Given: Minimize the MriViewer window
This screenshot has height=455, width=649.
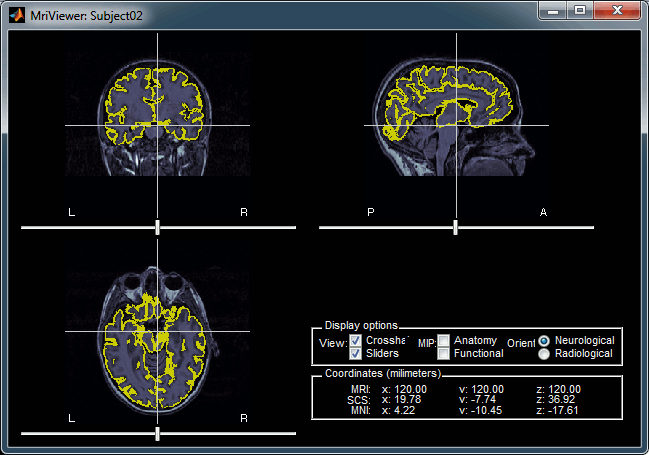Looking at the screenshot, I should 552,9.
